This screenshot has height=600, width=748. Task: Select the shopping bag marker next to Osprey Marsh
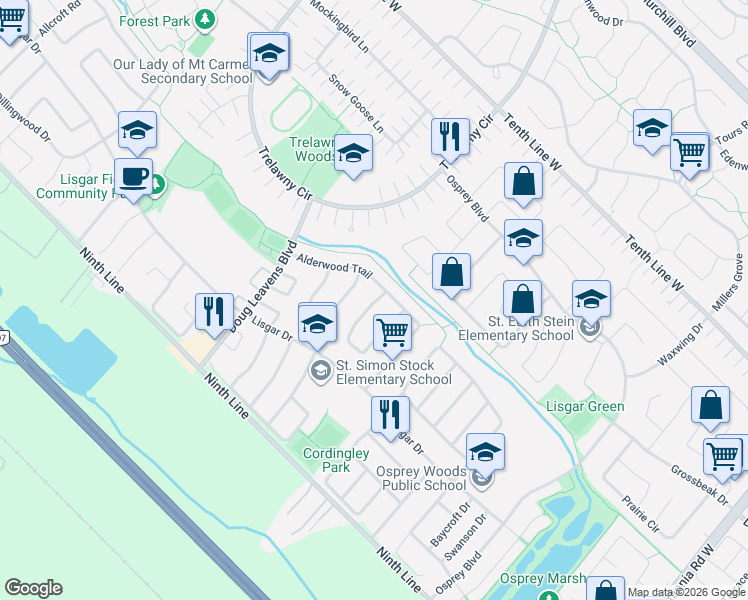tap(605, 588)
